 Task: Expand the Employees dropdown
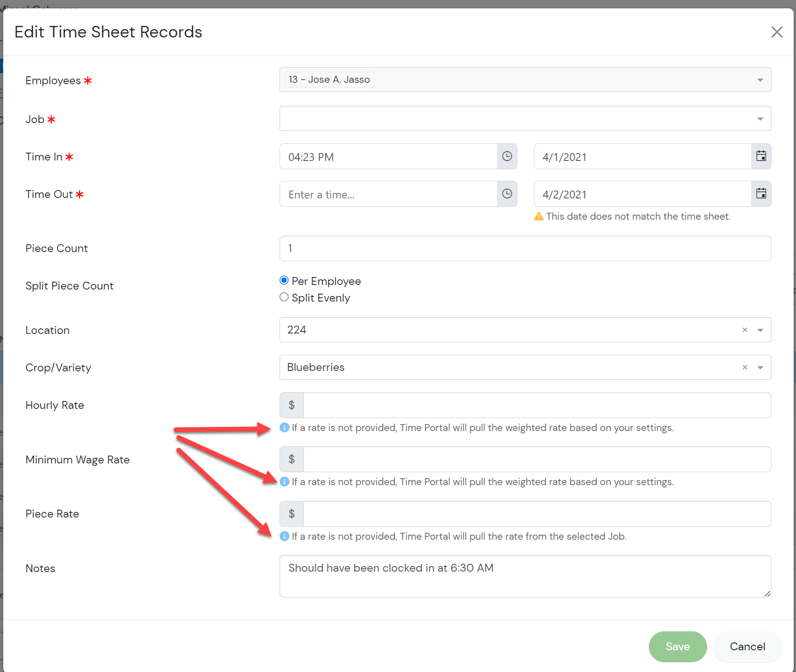tap(760, 80)
